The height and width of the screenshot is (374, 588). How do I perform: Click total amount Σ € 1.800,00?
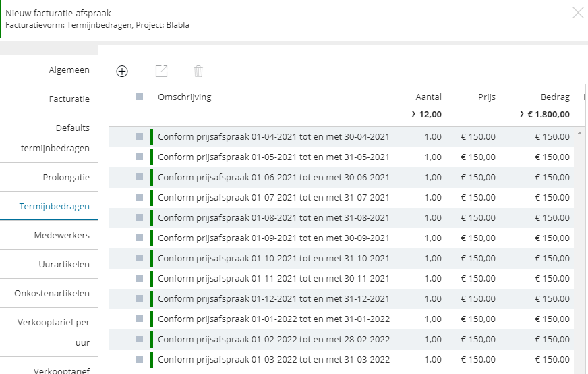[x=544, y=115]
